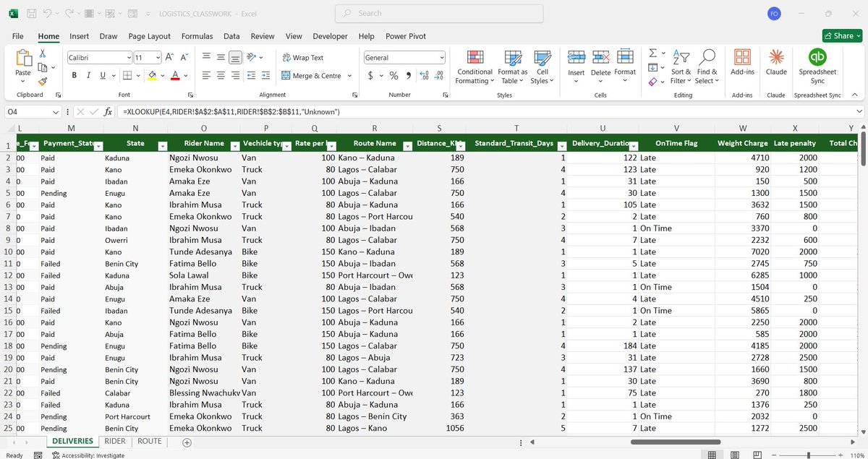
Task: Switch to the RIDER sheet tab
Action: pyautogui.click(x=115, y=441)
